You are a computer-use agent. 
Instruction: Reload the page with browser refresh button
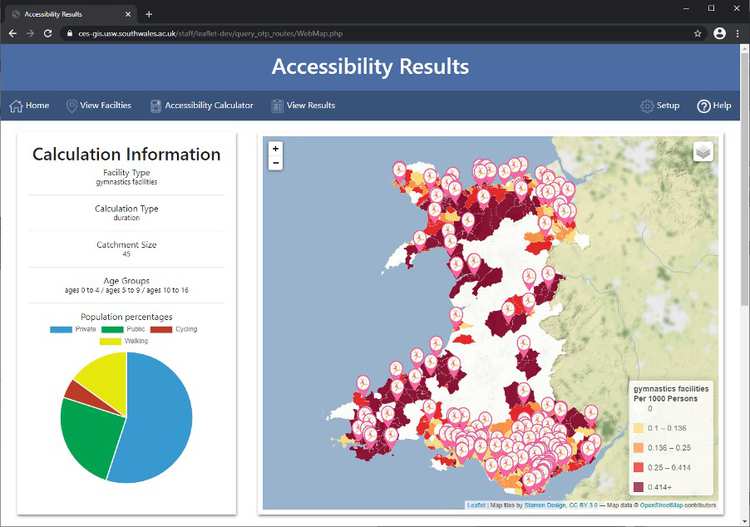click(x=47, y=33)
